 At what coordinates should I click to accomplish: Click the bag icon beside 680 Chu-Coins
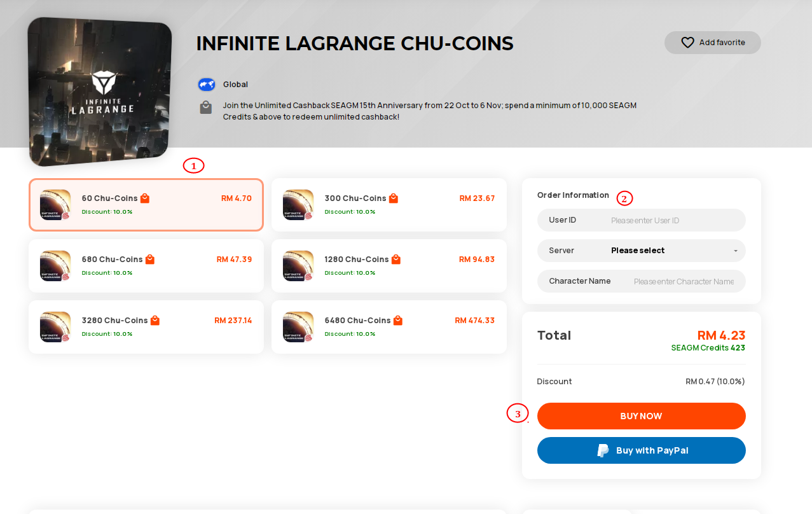[x=150, y=260]
